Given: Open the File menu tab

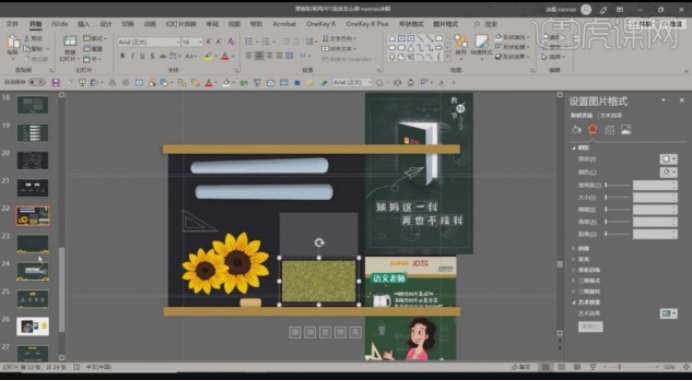Looking at the screenshot, I should click(x=12, y=24).
